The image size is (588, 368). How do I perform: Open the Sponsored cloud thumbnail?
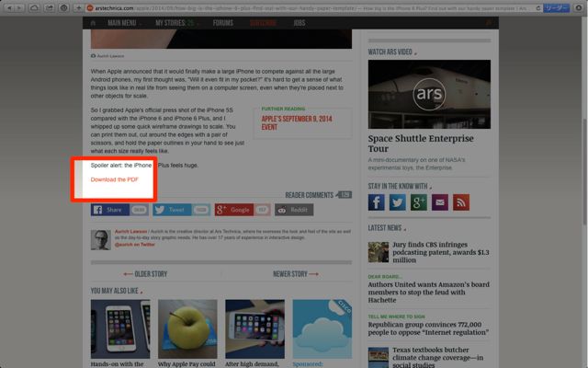tap(322, 329)
